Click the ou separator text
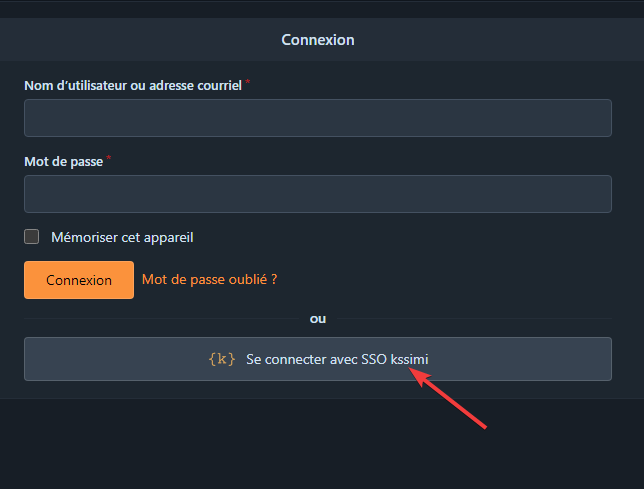This screenshot has height=489, width=644. [318, 319]
